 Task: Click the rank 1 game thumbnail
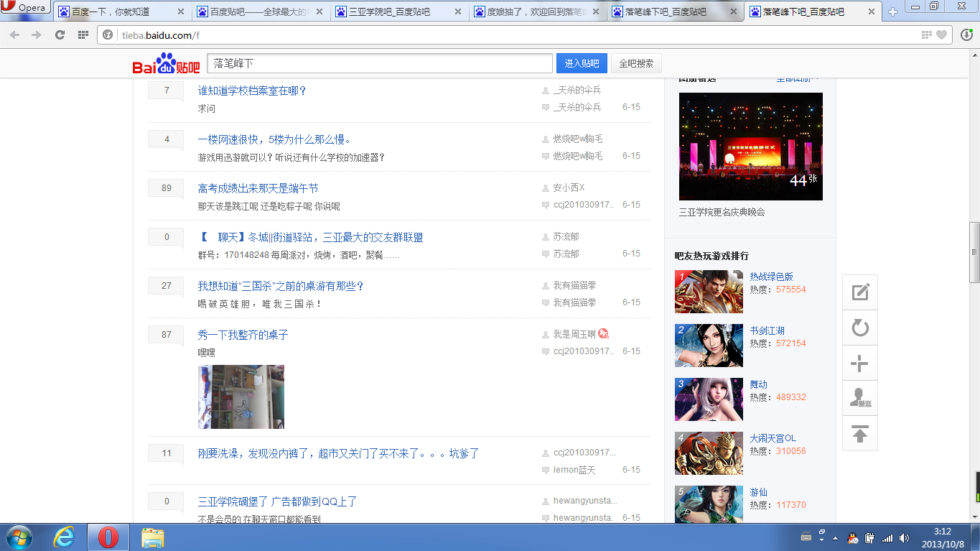coord(709,292)
